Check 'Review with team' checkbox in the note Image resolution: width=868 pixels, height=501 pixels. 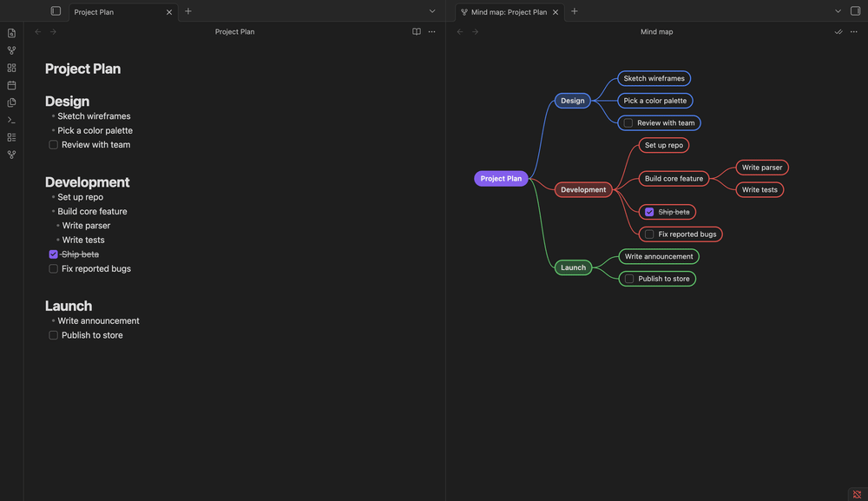(x=53, y=144)
